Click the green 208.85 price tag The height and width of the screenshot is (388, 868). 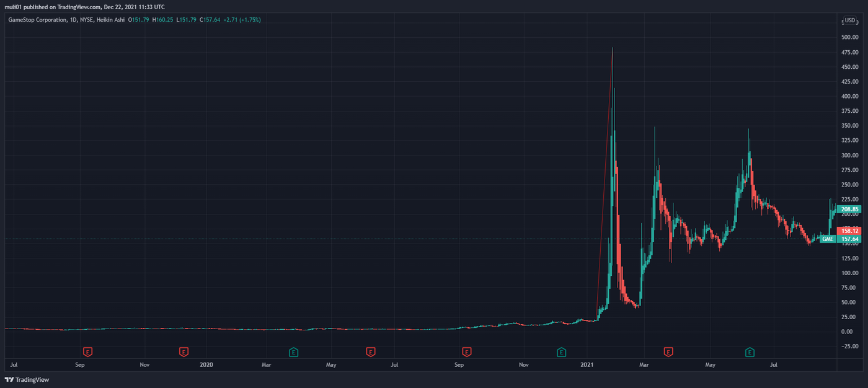(848, 209)
